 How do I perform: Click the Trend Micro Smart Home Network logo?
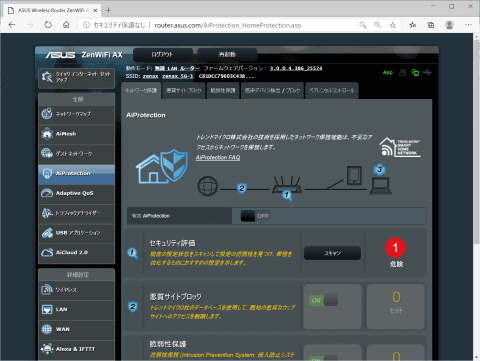400,147
